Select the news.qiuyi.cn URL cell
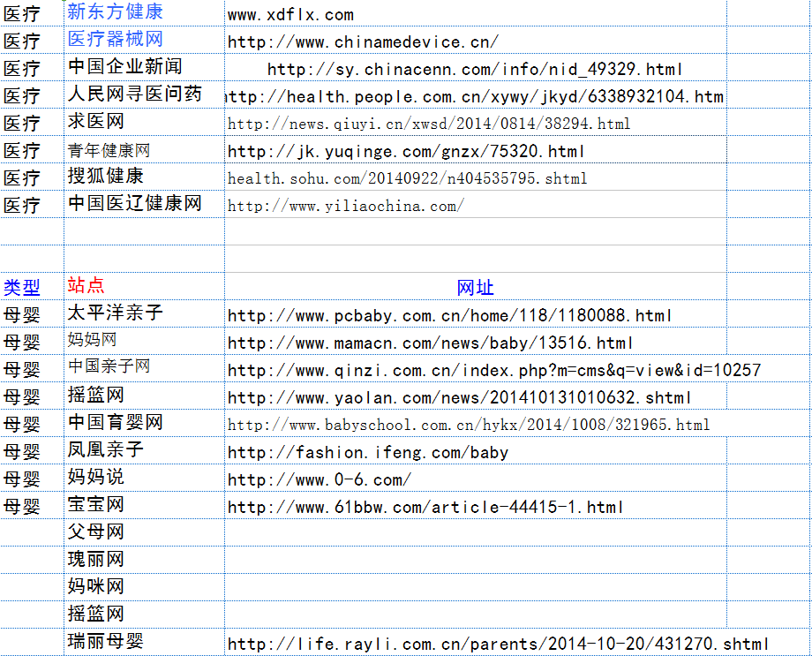The image size is (812, 656). pyautogui.click(x=476, y=123)
